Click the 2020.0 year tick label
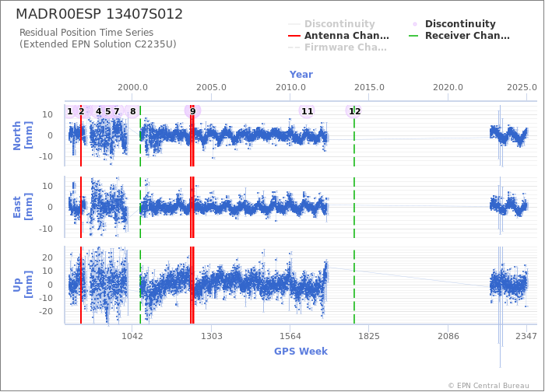This screenshot has width=545, height=392. point(448,87)
